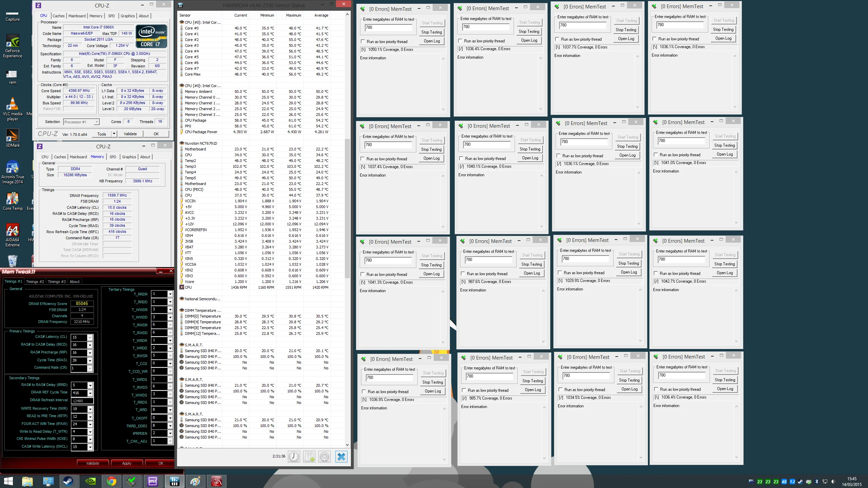
Task: Switch to Timings #2 tab in Mem TweakIt
Action: click(x=35, y=282)
